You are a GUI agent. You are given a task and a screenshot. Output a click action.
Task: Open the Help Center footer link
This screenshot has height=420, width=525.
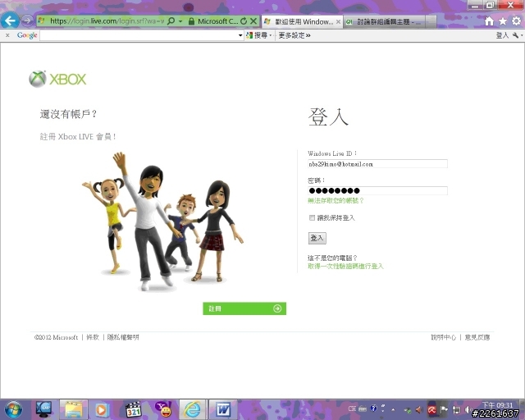tap(443, 337)
